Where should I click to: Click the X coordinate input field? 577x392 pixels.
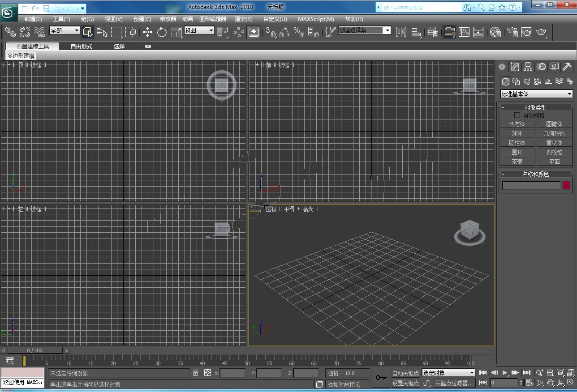click(x=233, y=373)
